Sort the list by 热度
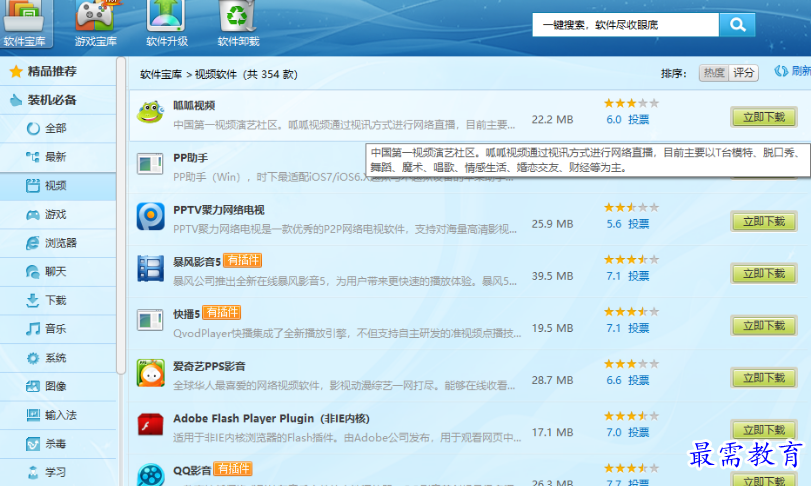Viewport: 811px width, 486px height. (x=714, y=73)
